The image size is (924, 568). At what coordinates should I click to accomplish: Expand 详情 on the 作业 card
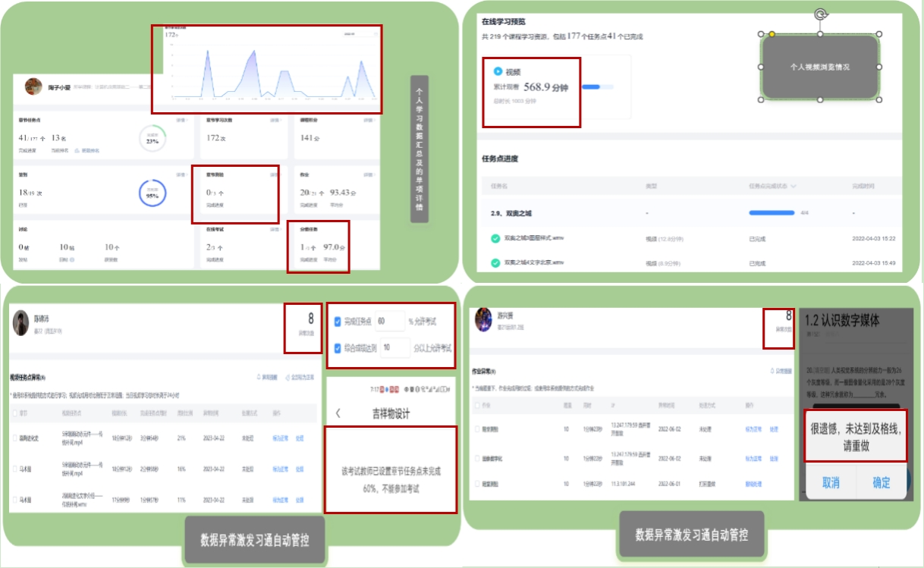pos(368,174)
